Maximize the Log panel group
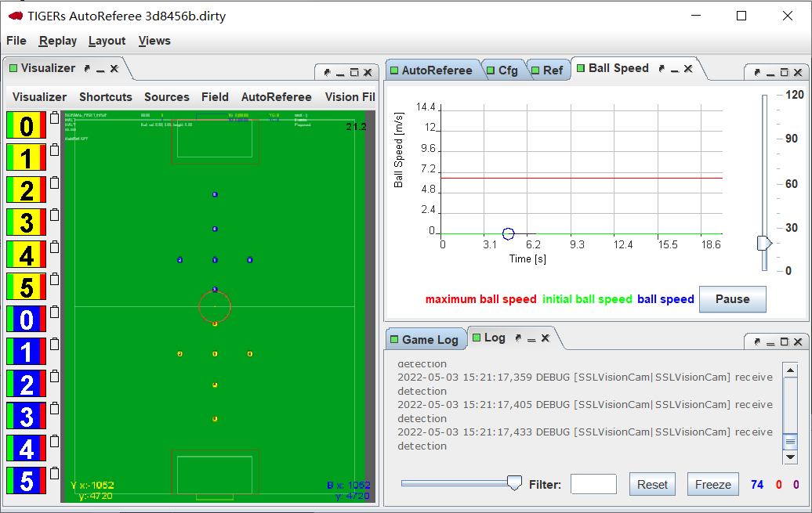Image resolution: width=812 pixels, height=513 pixels. click(784, 341)
